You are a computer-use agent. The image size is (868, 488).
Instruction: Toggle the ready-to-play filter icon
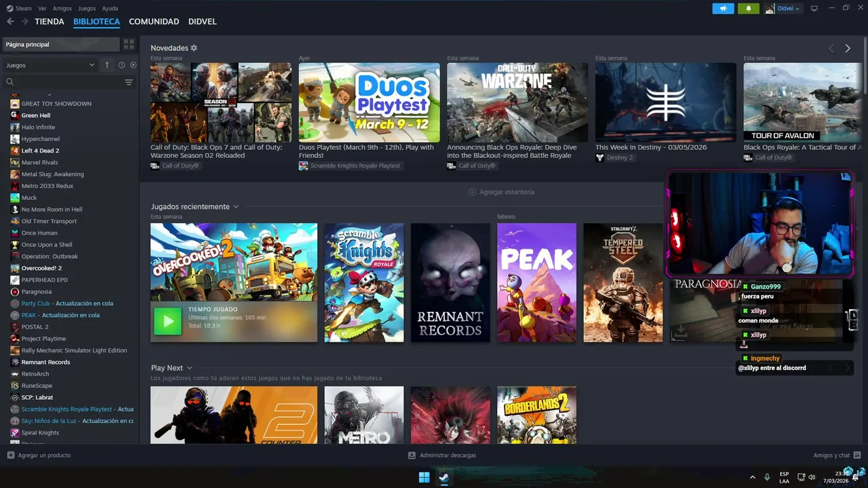(x=133, y=65)
